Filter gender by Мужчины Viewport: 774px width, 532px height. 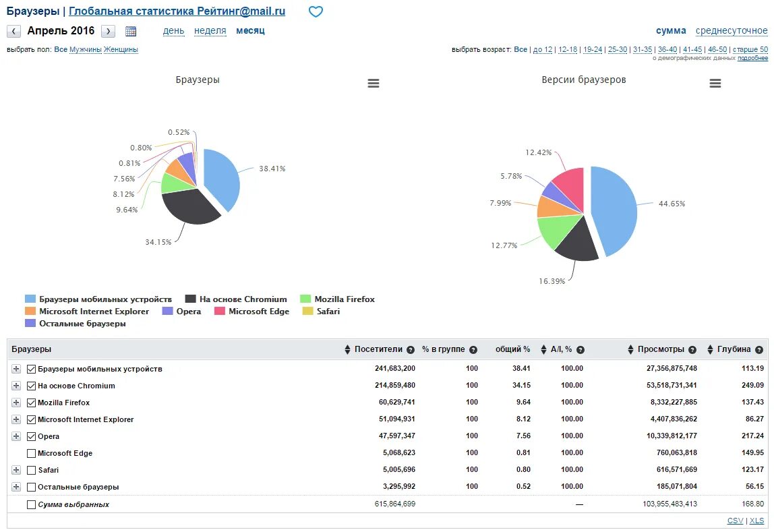86,49
